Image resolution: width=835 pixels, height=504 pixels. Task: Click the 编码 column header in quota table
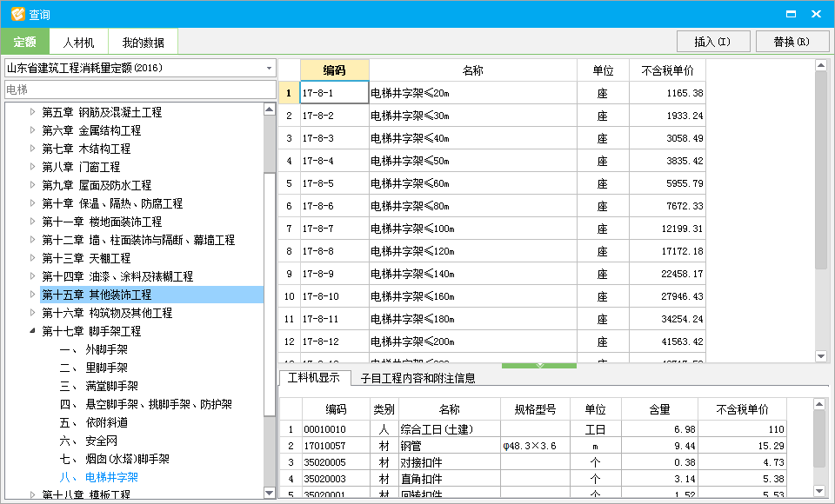point(334,70)
